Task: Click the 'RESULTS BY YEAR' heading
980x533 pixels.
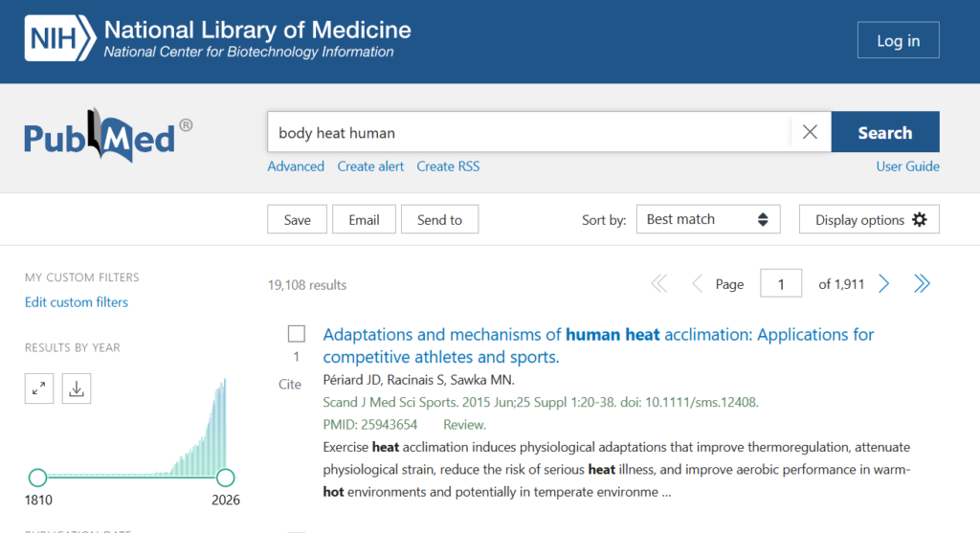Action: [72, 347]
